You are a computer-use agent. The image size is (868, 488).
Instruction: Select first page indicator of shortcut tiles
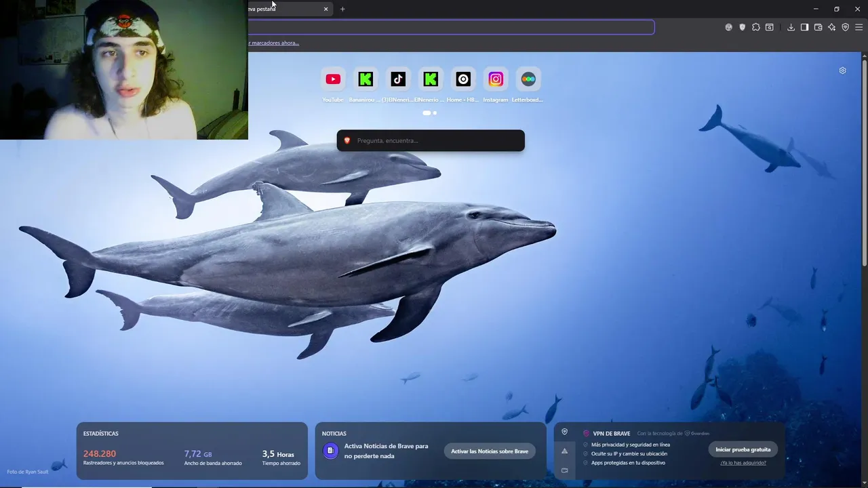point(427,113)
